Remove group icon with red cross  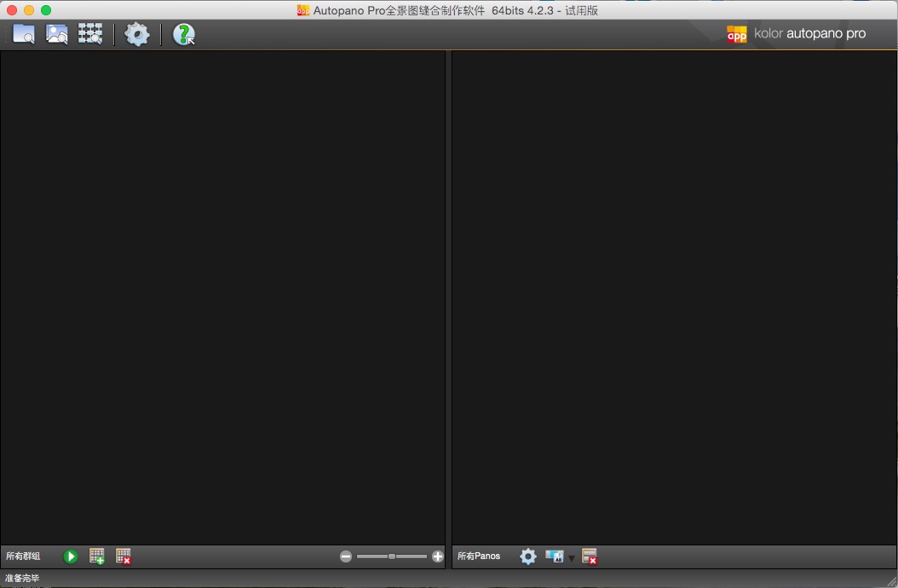tap(124, 556)
